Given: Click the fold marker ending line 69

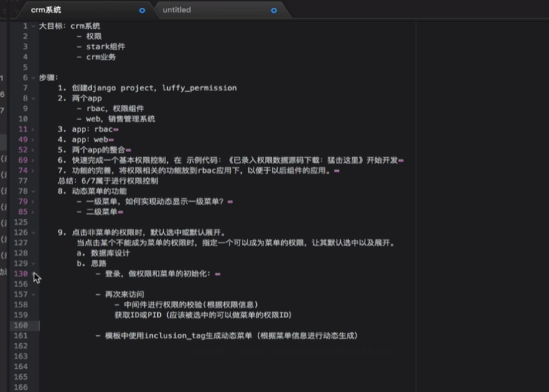Looking at the screenshot, I should 401,160.
